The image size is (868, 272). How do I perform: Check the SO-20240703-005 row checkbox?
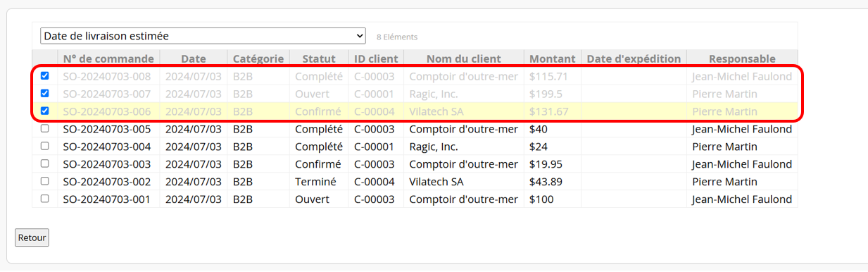click(45, 129)
